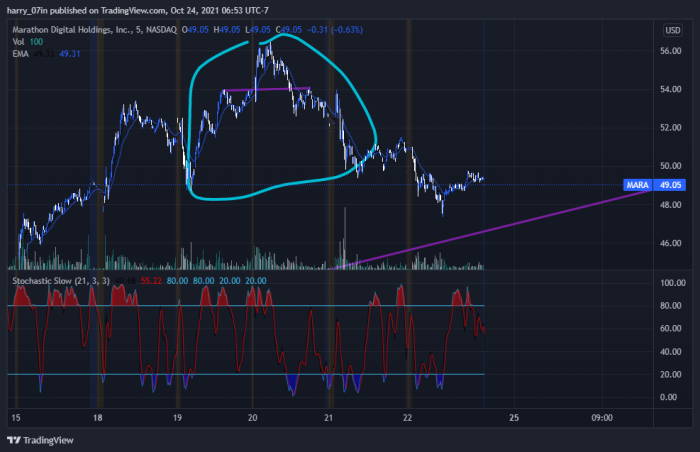700x452 pixels.
Task: Click the 55.22 stochastic value in the legend
Action: (x=151, y=281)
